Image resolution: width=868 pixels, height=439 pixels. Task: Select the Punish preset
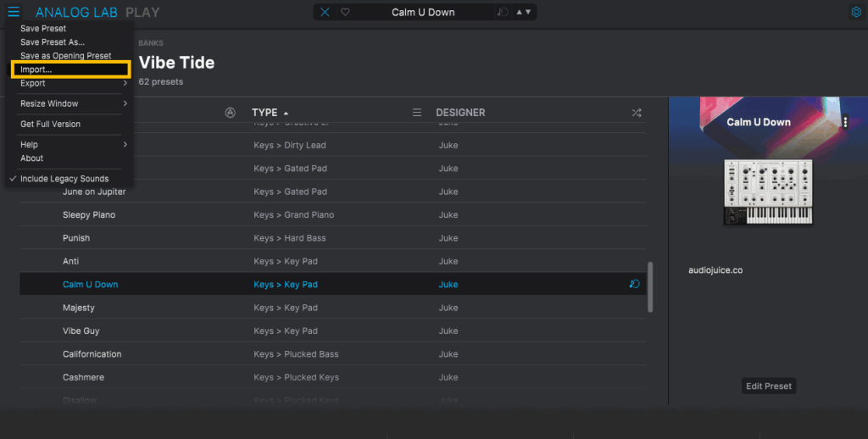click(x=76, y=238)
